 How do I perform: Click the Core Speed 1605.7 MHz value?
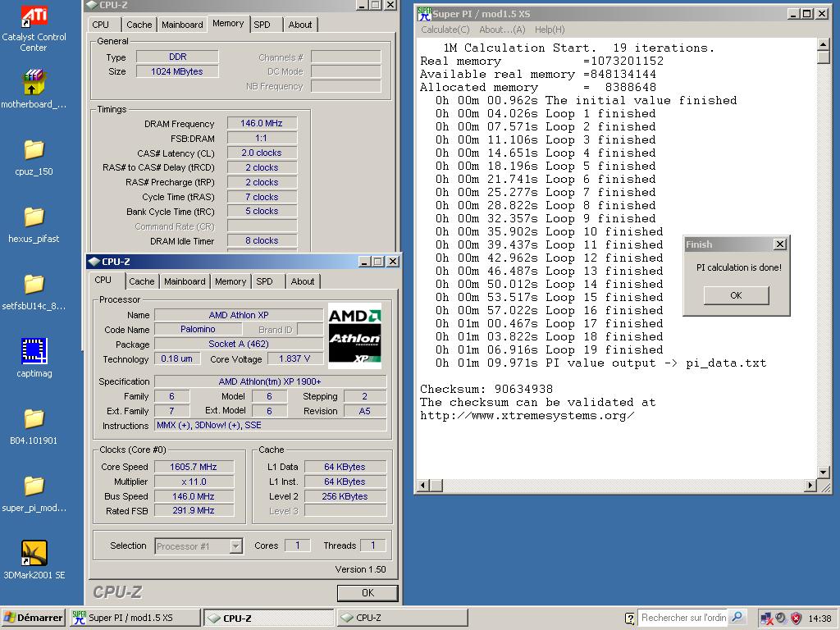click(x=194, y=467)
